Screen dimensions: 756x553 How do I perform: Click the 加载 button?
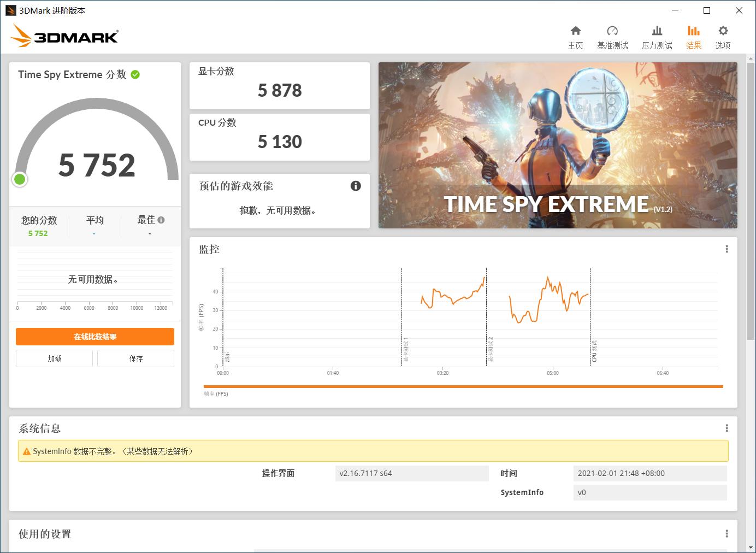[54, 358]
